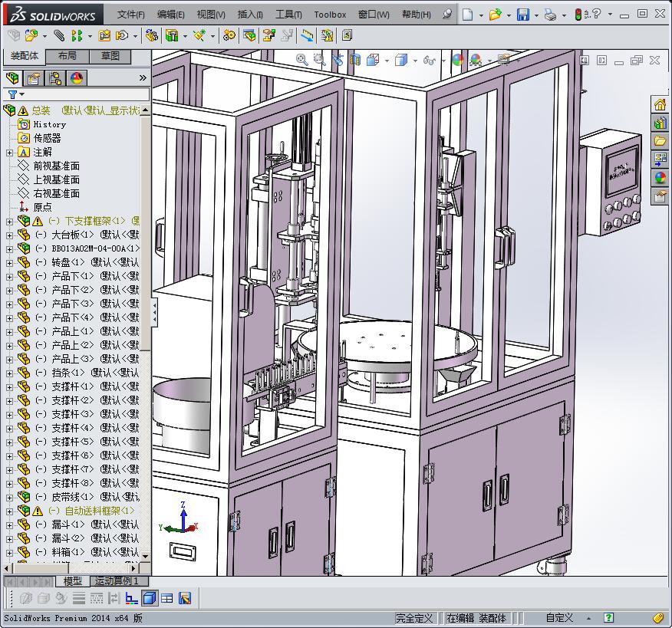Switch to the DisplayManager color-ball tab
Viewport: 672px width, 628px height.
[x=77, y=78]
